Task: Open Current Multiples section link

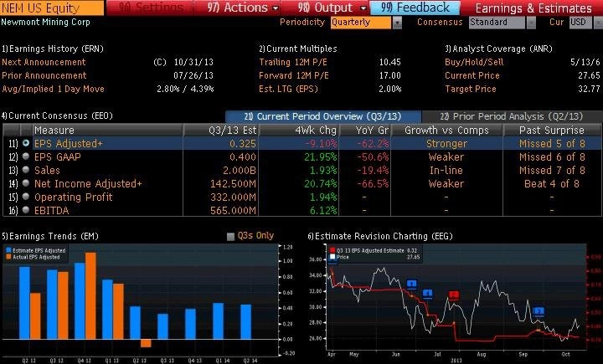Action: pyautogui.click(x=298, y=49)
